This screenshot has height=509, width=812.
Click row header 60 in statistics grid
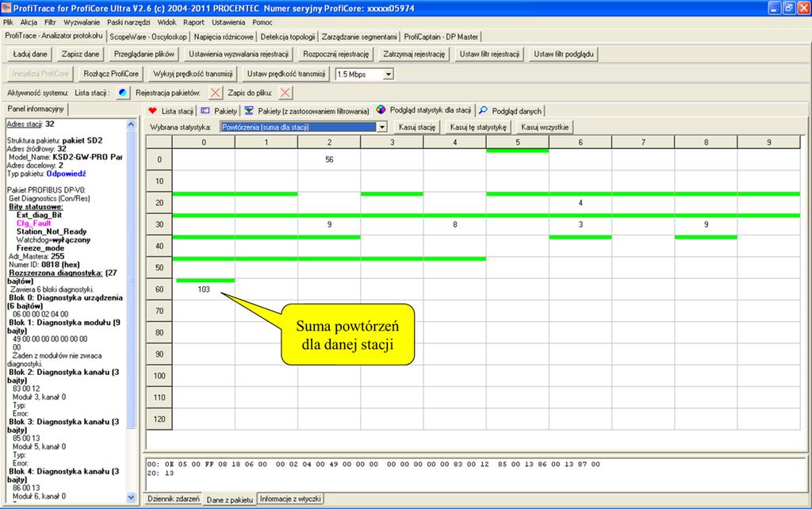pyautogui.click(x=159, y=289)
